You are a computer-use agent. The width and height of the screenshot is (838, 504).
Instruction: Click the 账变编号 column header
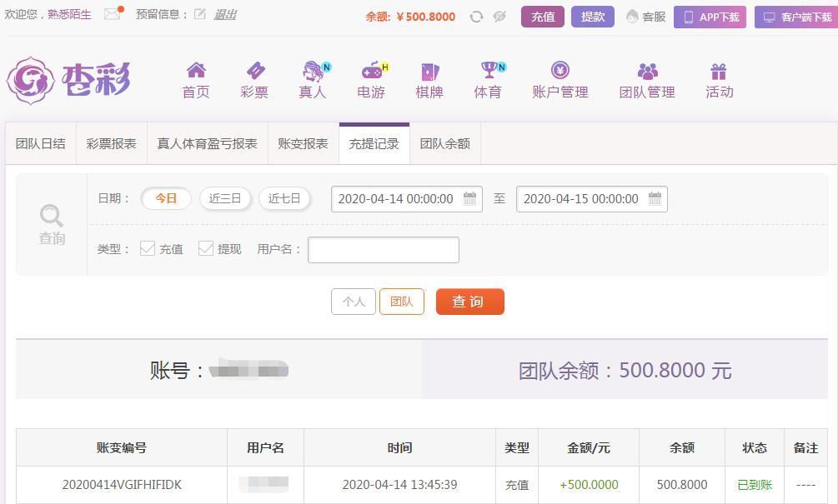pyautogui.click(x=122, y=448)
